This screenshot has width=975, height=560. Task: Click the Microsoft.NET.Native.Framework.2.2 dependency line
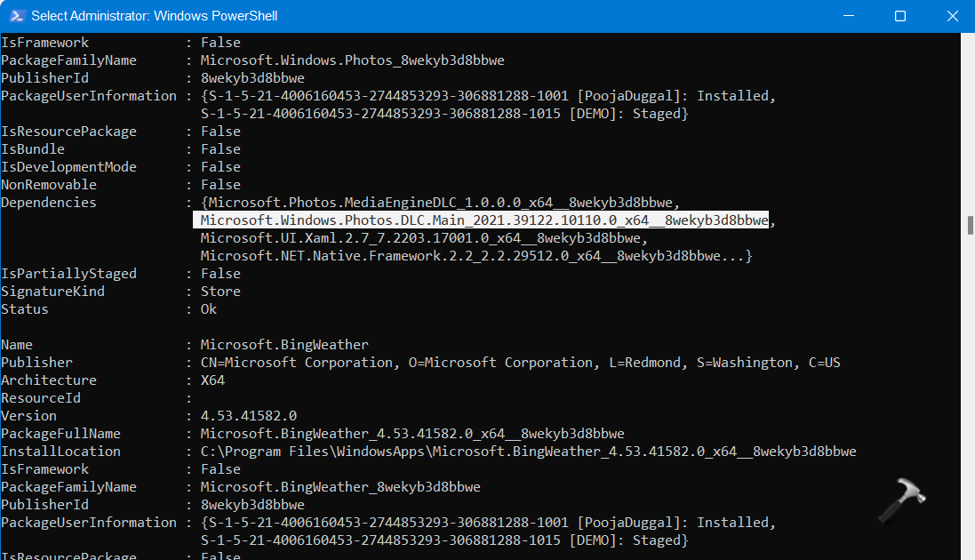[476, 256]
